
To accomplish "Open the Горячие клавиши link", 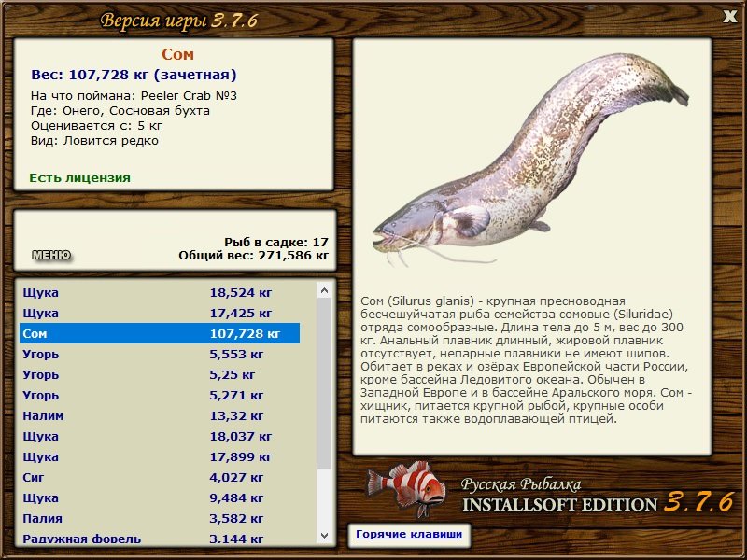I will pyautogui.click(x=409, y=534).
